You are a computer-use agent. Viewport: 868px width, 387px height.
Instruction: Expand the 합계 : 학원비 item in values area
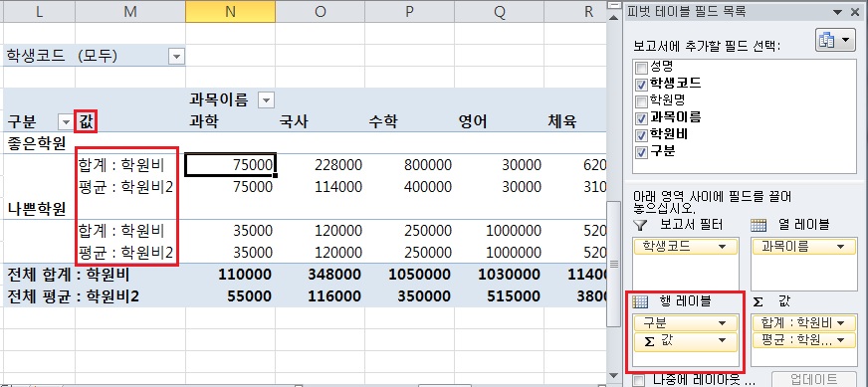click(x=841, y=322)
